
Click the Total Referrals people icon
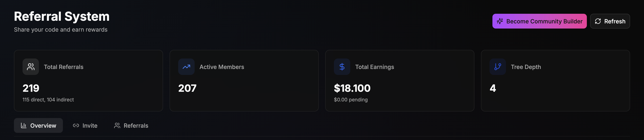pos(31,67)
